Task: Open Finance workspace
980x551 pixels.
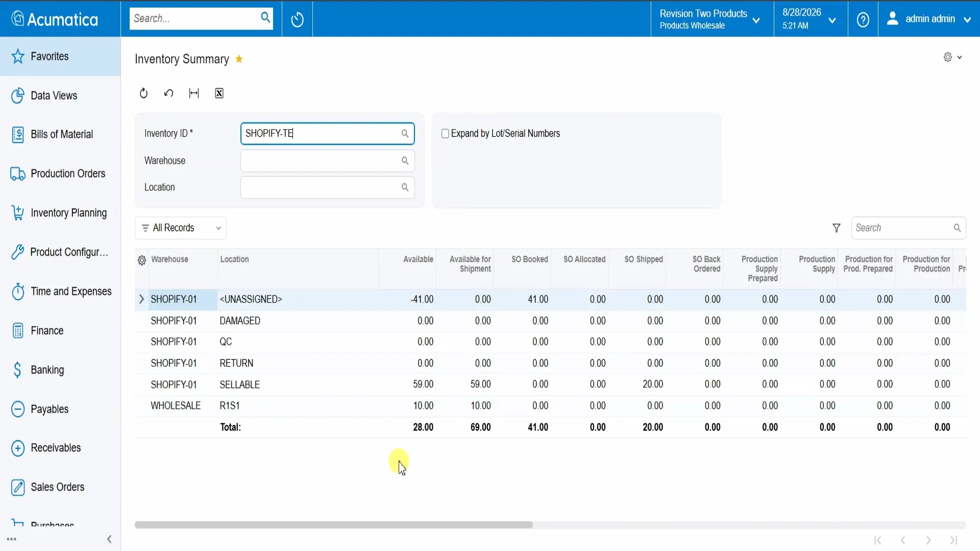Action: 60,331
